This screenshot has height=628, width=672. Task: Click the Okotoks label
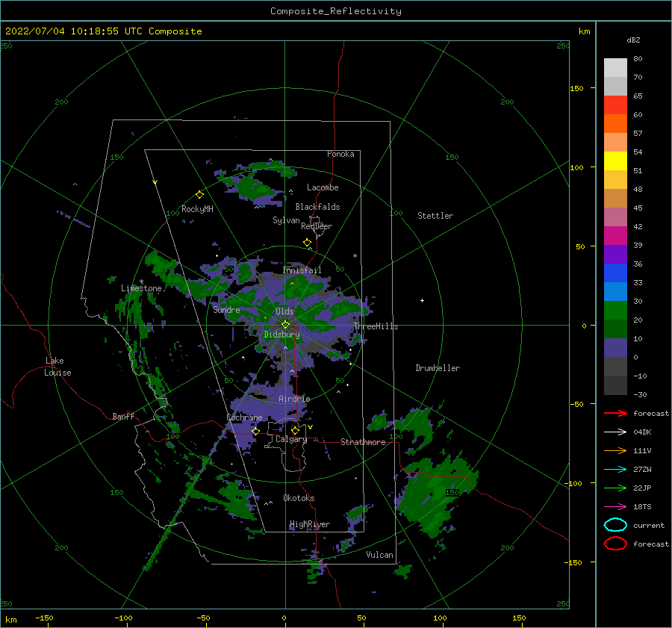[x=299, y=498]
